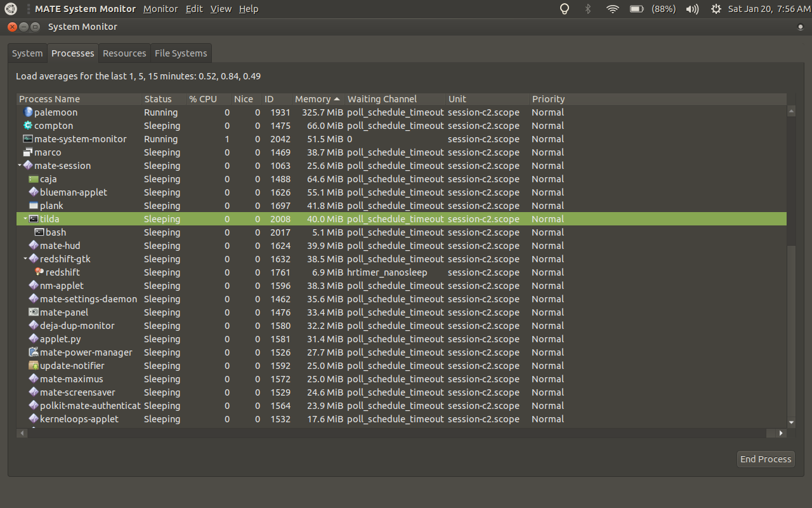Click the horizontal scrollbar left arrow
This screenshot has width=812, height=508.
click(x=22, y=433)
